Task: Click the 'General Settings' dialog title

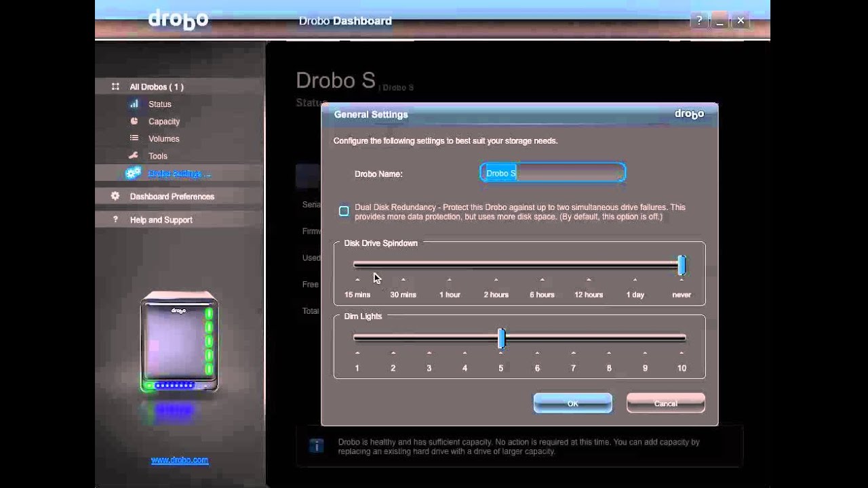Action: tap(371, 115)
